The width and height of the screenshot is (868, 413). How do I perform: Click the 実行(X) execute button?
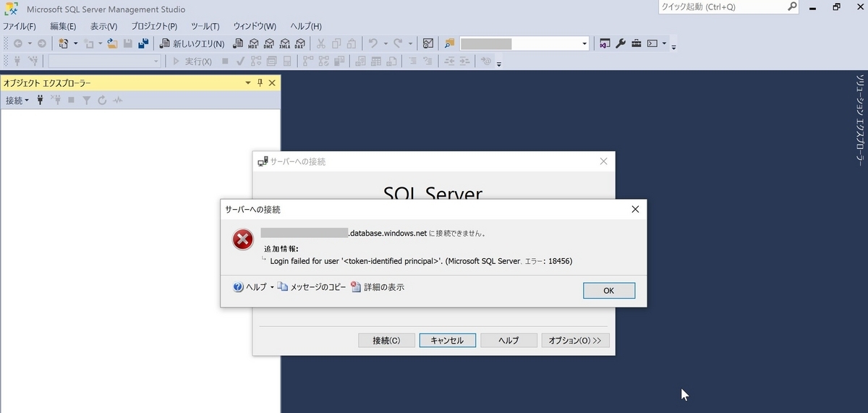[x=192, y=61]
